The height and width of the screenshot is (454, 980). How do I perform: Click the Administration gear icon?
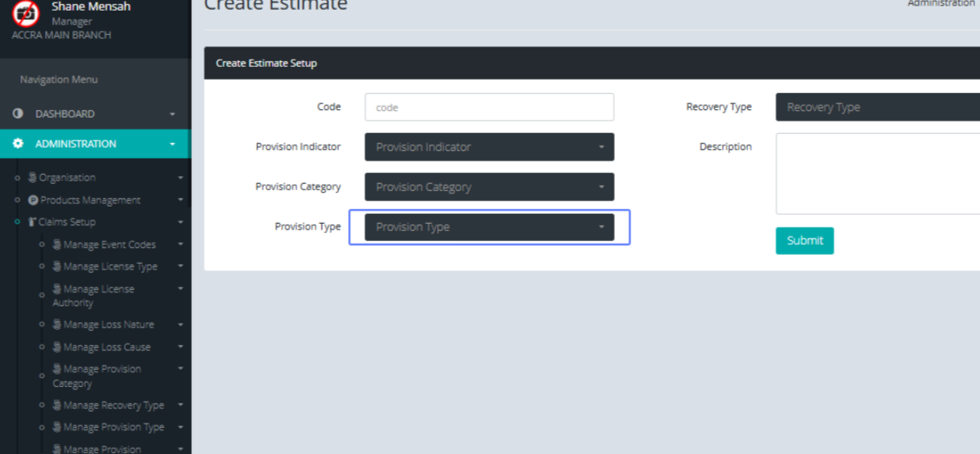coord(18,144)
